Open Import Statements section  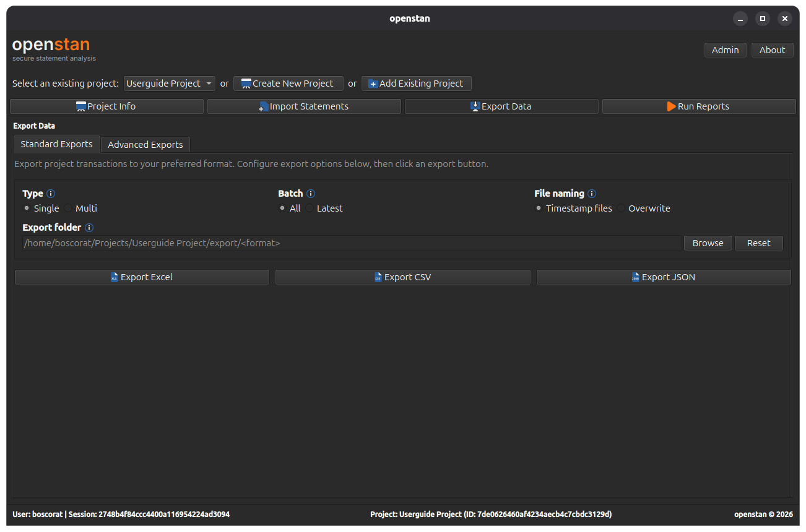(x=304, y=106)
